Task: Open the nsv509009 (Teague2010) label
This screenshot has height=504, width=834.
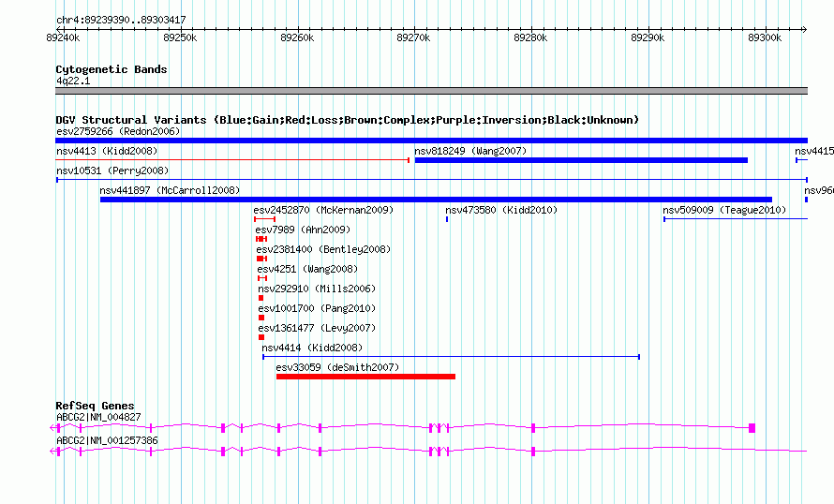Action: click(x=724, y=210)
